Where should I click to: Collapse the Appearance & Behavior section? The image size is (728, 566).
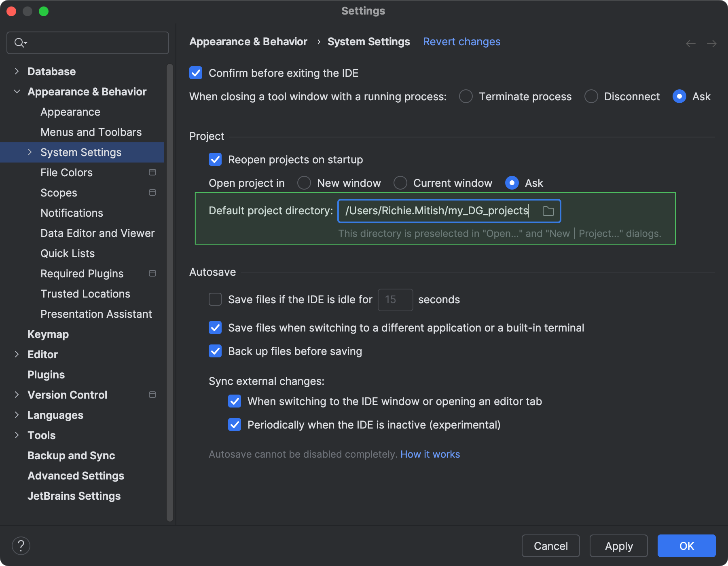point(17,91)
